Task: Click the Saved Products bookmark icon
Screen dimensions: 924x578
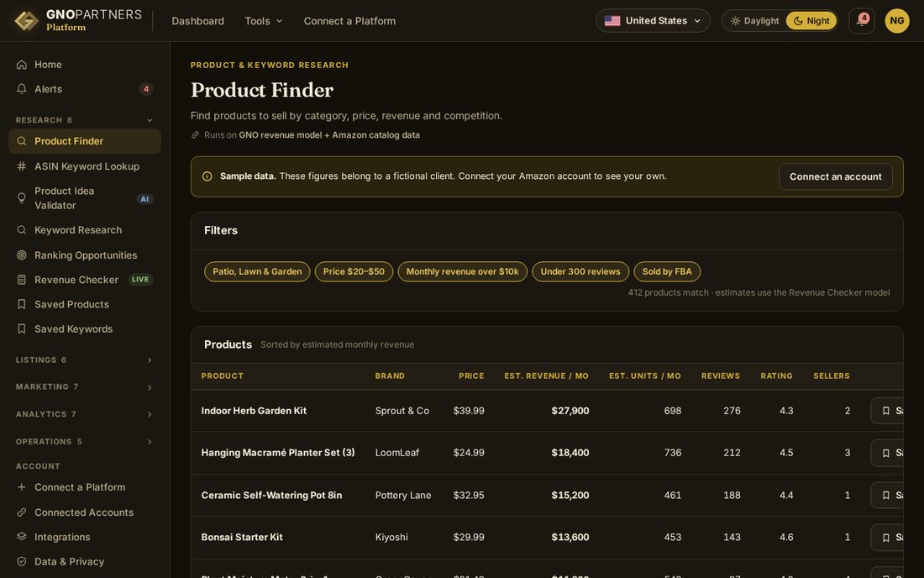Action: pyautogui.click(x=22, y=305)
